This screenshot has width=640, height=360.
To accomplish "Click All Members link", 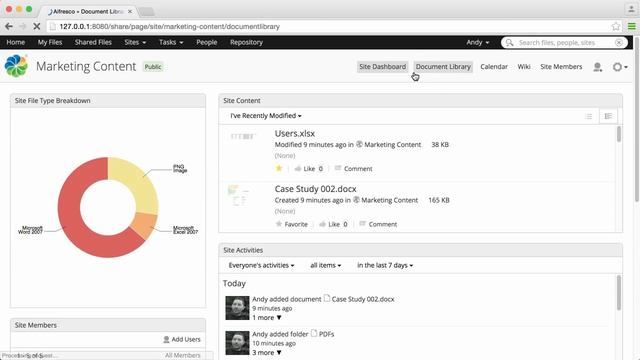I will point(182,355).
